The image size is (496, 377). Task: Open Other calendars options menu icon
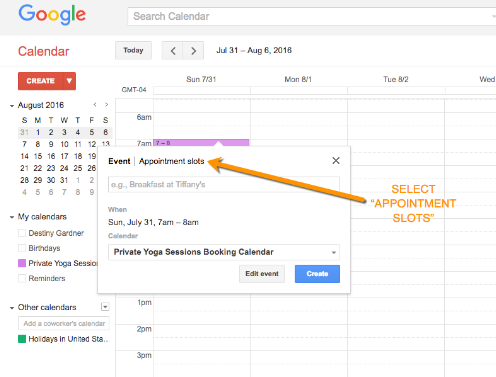coord(105,307)
